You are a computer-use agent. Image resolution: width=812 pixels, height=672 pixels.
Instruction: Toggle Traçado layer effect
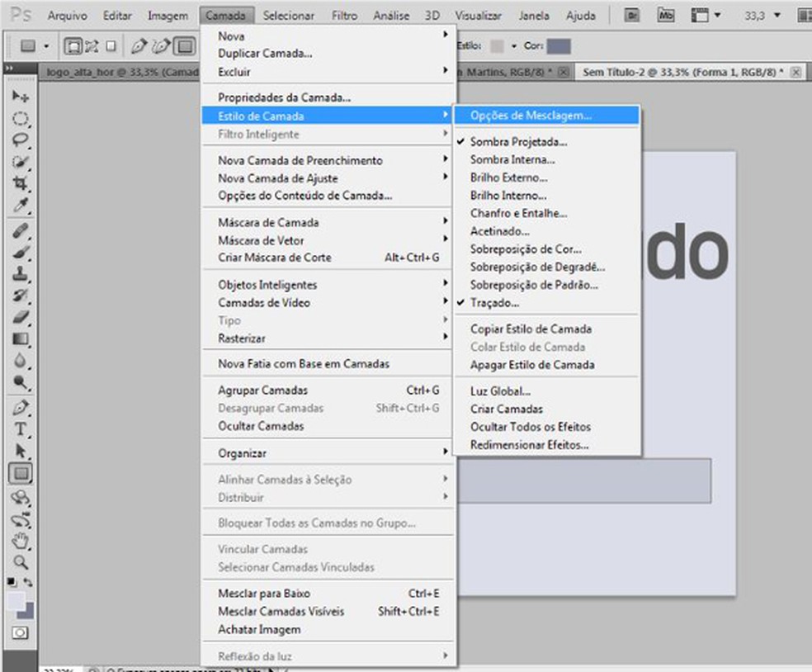click(x=547, y=303)
